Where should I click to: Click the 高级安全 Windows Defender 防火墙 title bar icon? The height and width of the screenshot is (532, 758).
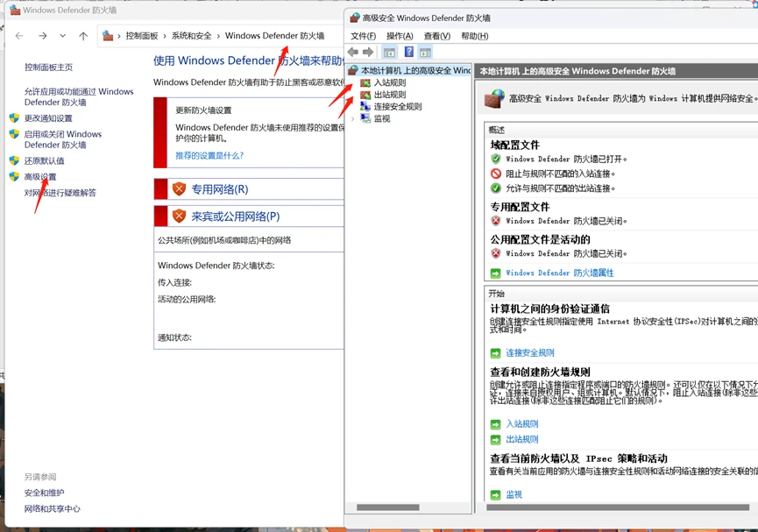(x=355, y=18)
